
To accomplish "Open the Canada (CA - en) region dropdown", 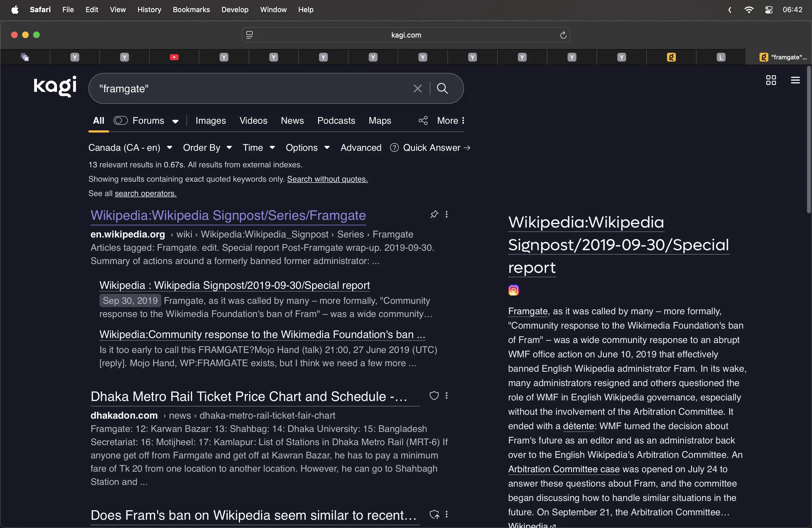I will 130,148.
